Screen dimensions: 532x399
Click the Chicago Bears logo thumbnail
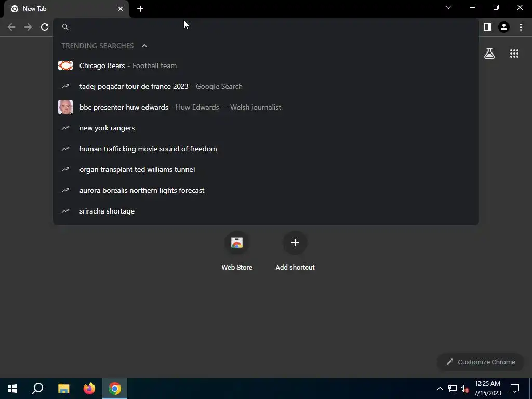(65, 65)
